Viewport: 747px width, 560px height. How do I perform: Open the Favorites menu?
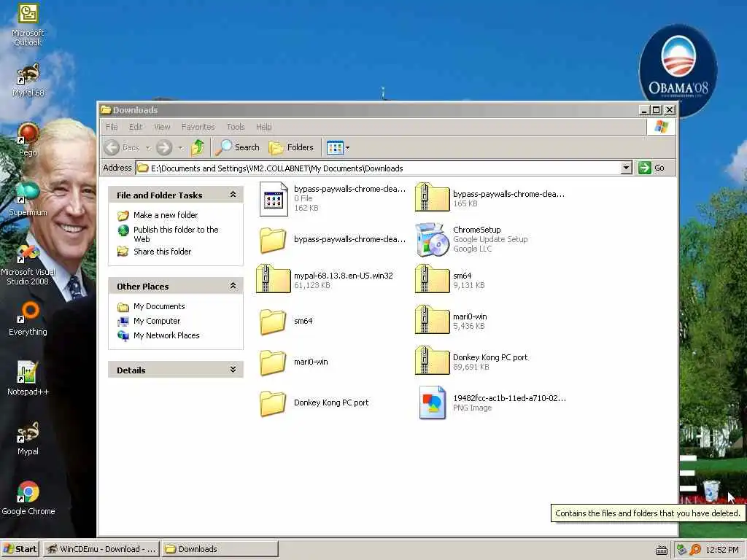198,127
